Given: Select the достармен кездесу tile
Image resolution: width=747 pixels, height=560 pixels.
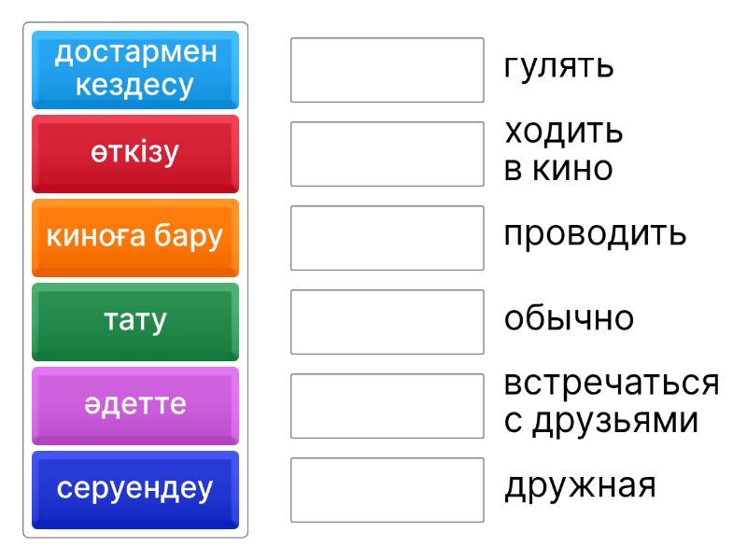Looking at the screenshot, I should [135, 69].
